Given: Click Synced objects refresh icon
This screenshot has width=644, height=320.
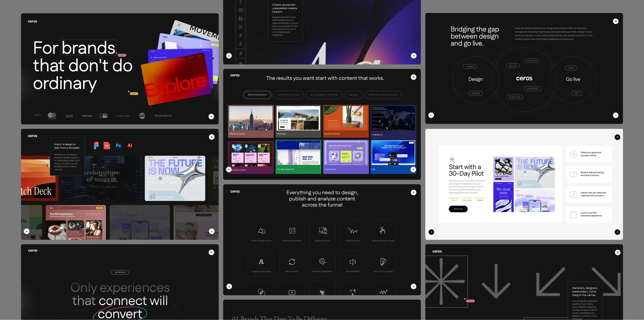Looking at the screenshot, I should point(292,262).
